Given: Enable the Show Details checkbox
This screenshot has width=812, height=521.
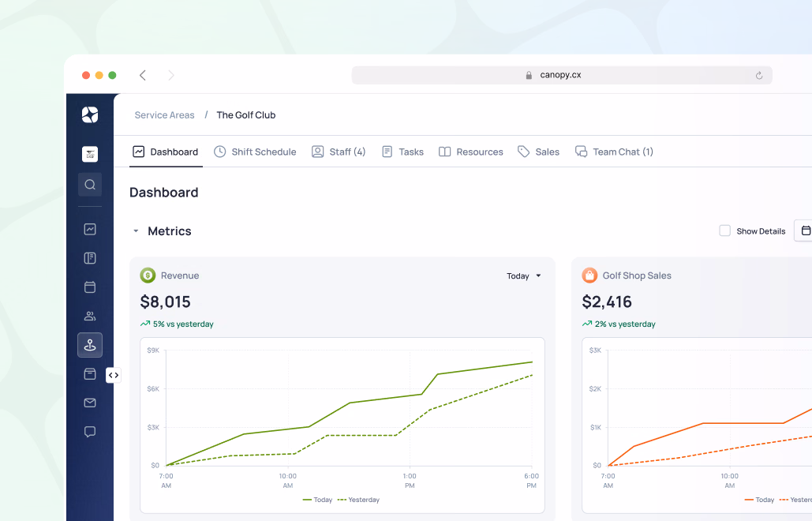Looking at the screenshot, I should coord(725,231).
